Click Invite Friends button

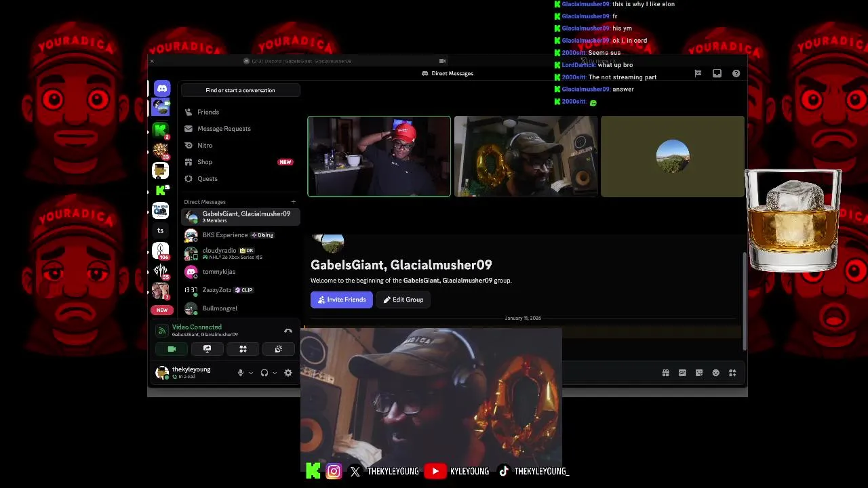click(342, 300)
